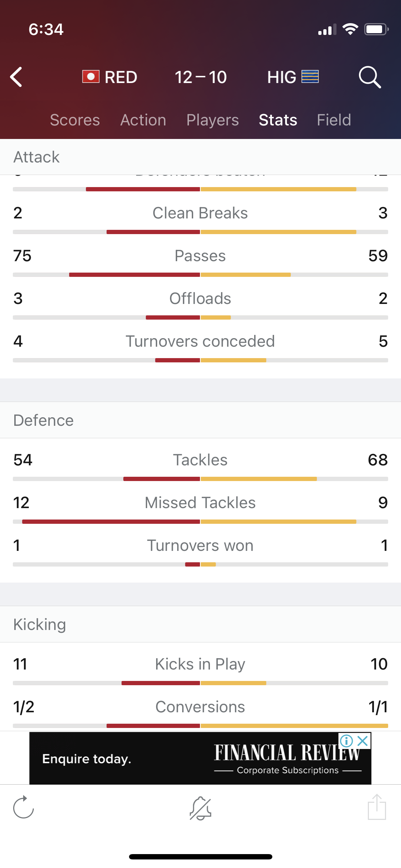Tap the HIG team flag icon
Screen dimensions: 401x868
tap(310, 77)
